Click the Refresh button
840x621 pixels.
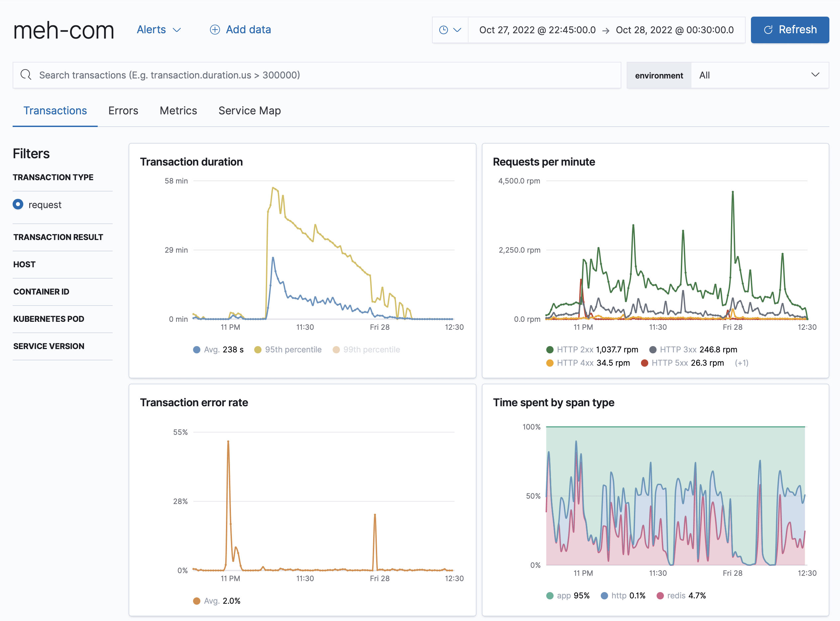(x=790, y=30)
